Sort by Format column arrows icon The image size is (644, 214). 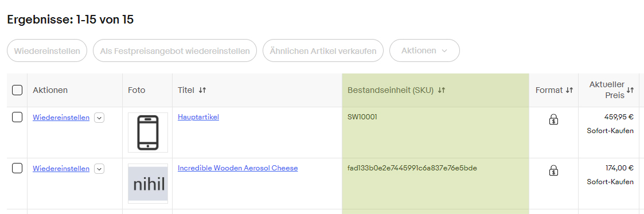point(569,90)
